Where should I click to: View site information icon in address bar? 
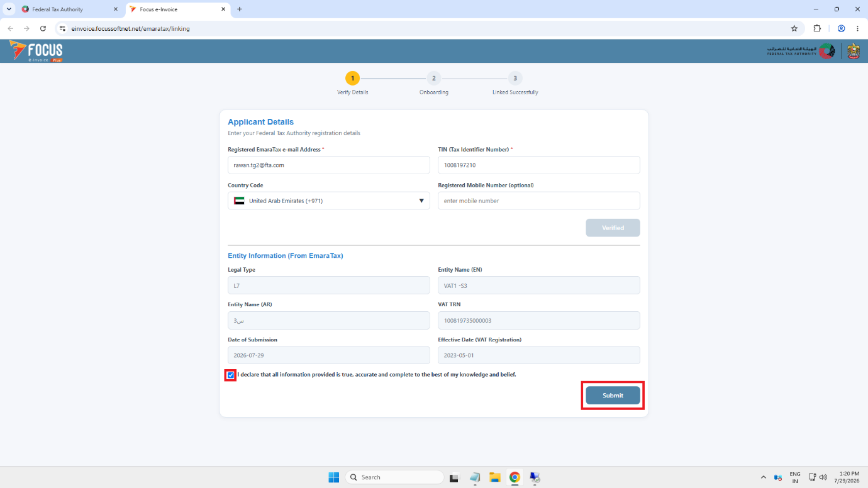(x=62, y=28)
